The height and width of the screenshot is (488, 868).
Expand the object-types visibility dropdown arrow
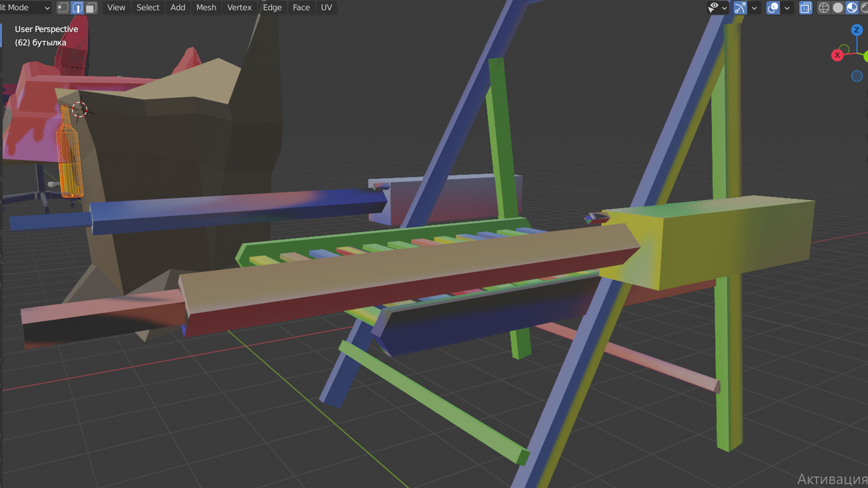(724, 8)
